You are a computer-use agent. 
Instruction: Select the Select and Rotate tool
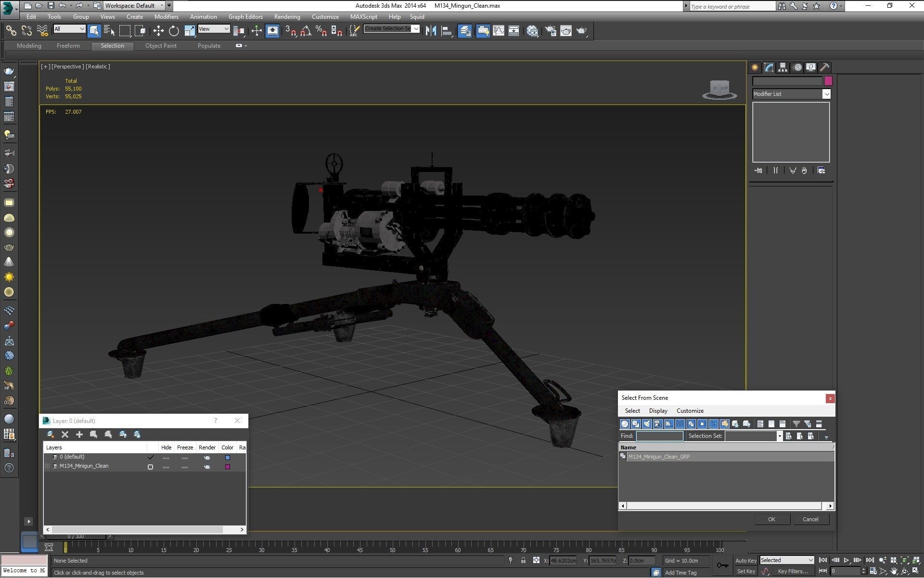pyautogui.click(x=174, y=31)
